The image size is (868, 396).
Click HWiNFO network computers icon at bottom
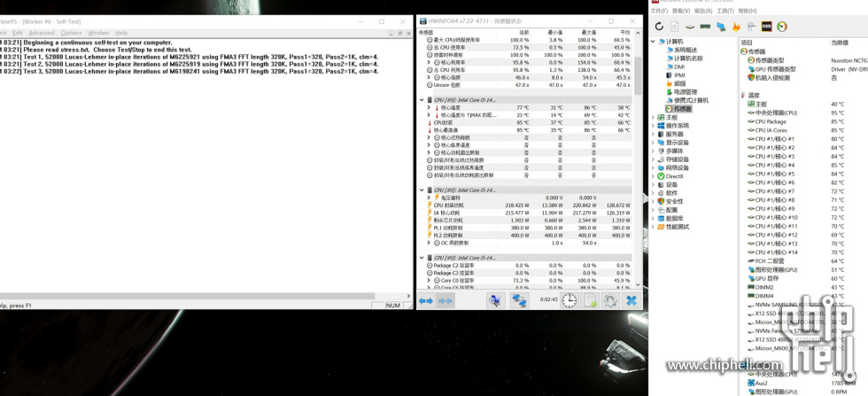tap(519, 300)
